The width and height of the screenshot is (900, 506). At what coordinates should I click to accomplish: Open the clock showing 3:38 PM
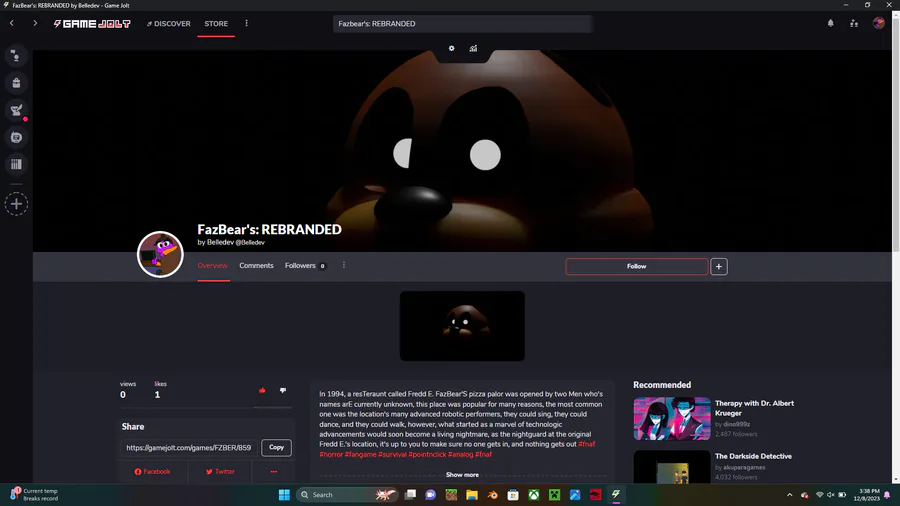tap(867, 495)
